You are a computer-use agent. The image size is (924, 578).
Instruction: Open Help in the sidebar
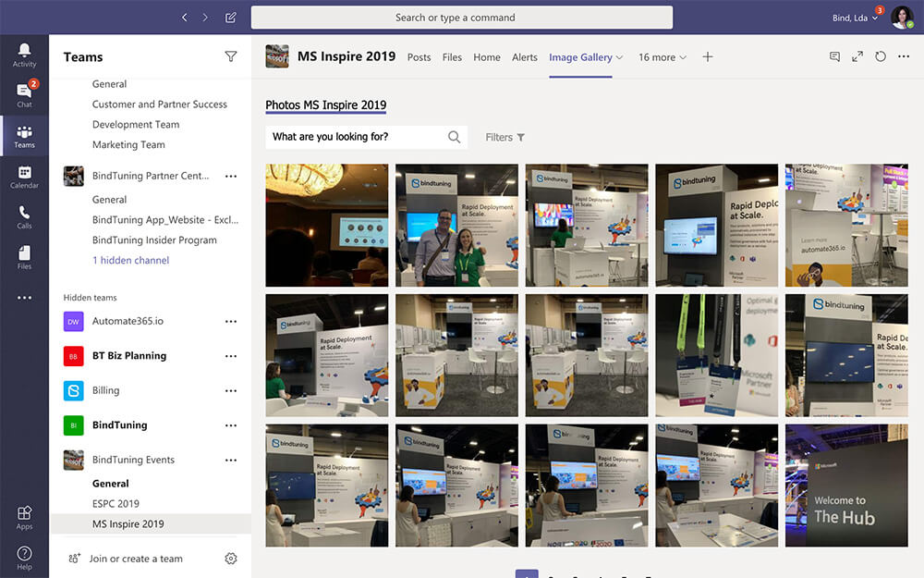coord(24,558)
